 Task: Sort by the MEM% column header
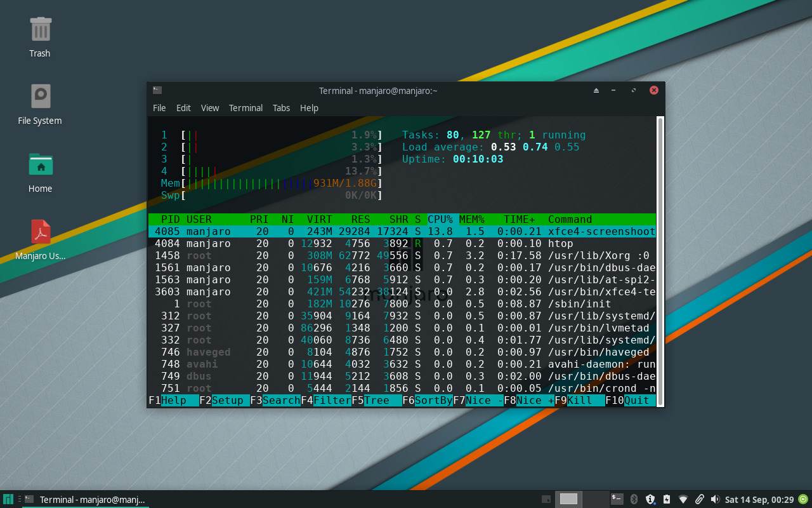(x=472, y=219)
